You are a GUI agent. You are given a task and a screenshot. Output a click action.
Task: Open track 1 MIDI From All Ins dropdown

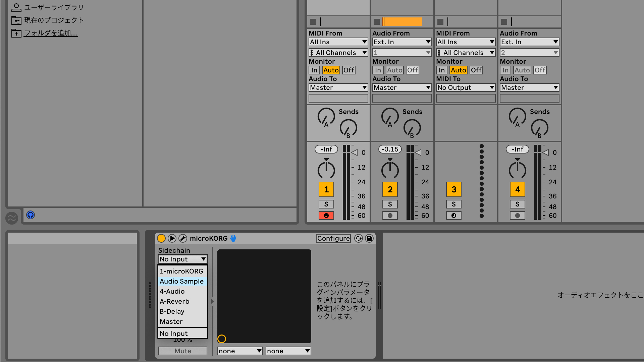338,42
